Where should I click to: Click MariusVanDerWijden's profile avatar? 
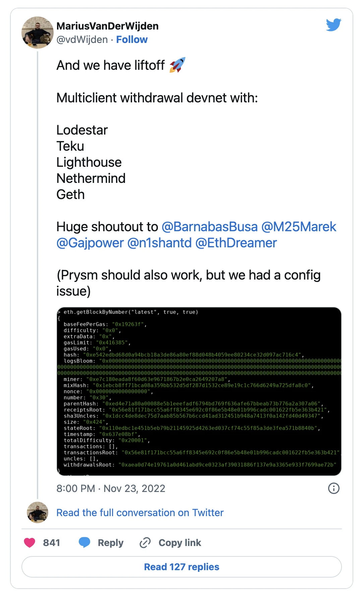point(38,33)
